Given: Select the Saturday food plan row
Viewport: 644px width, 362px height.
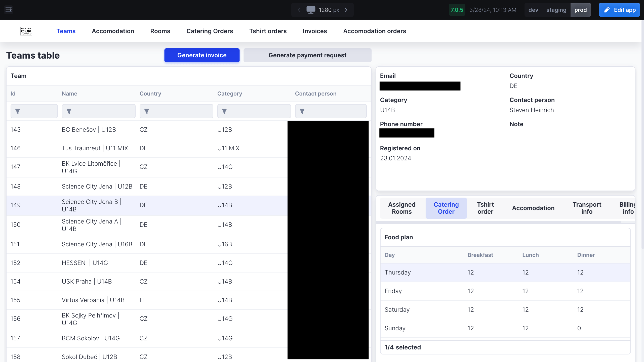Looking at the screenshot, I should pos(505,310).
